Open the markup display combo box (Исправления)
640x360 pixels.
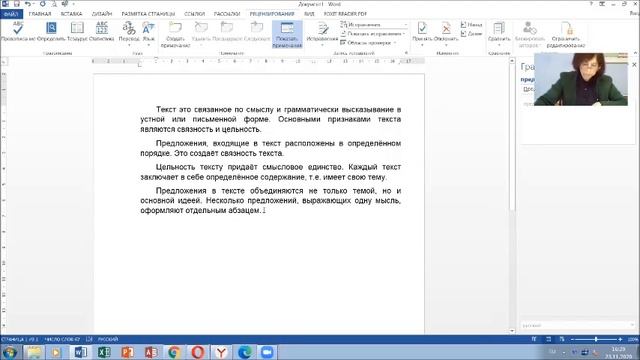pyautogui.click(x=374, y=25)
